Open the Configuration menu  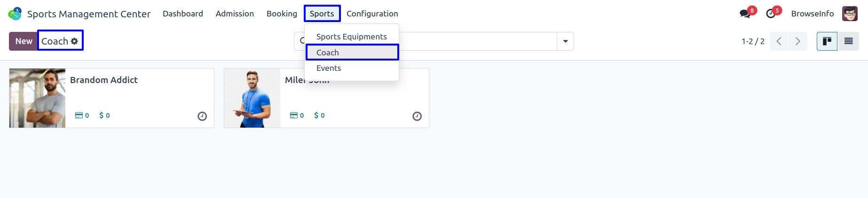[x=372, y=14]
